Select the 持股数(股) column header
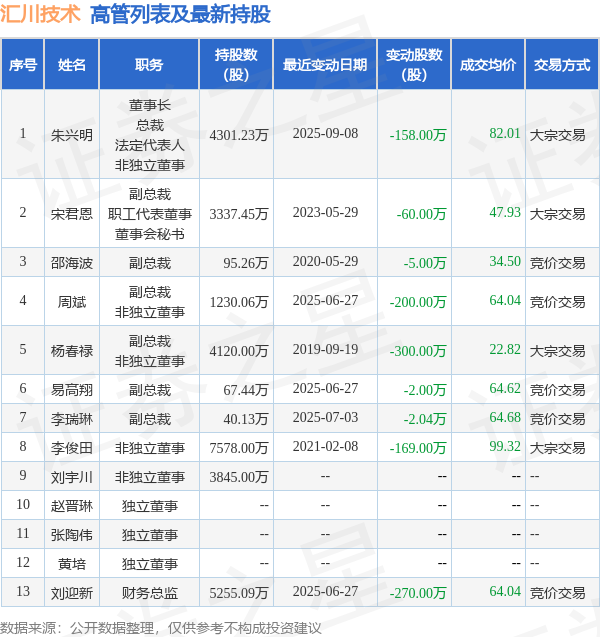This screenshot has width=600, height=637. tap(236, 65)
